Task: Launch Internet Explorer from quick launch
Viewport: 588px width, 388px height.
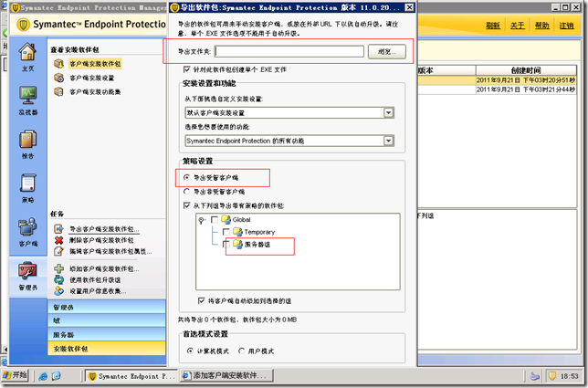Action: [x=43, y=376]
